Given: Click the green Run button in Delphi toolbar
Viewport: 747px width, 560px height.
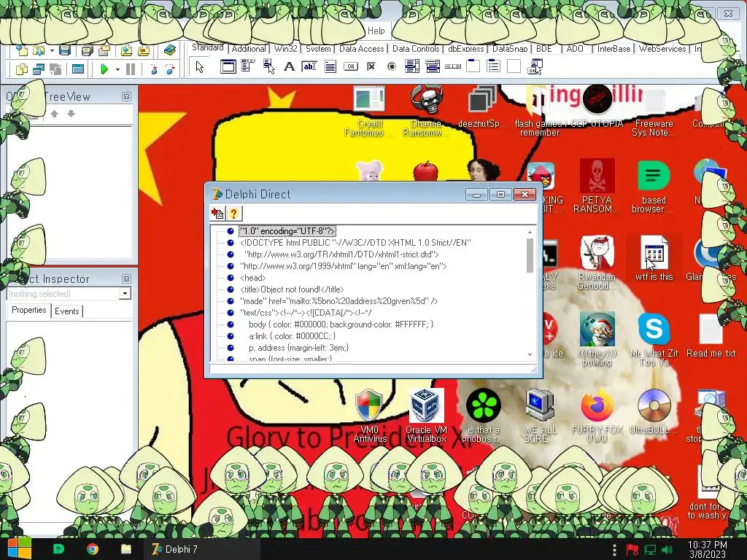Looking at the screenshot, I should 104,69.
